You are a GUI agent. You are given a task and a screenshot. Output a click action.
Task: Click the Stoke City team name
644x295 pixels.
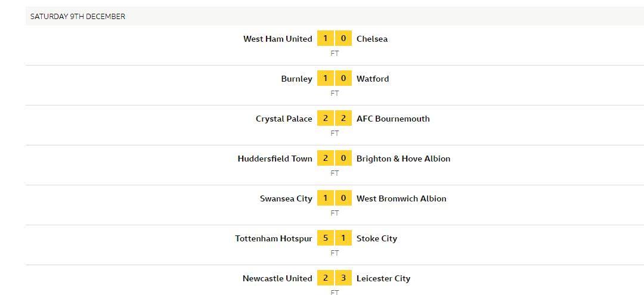377,238
